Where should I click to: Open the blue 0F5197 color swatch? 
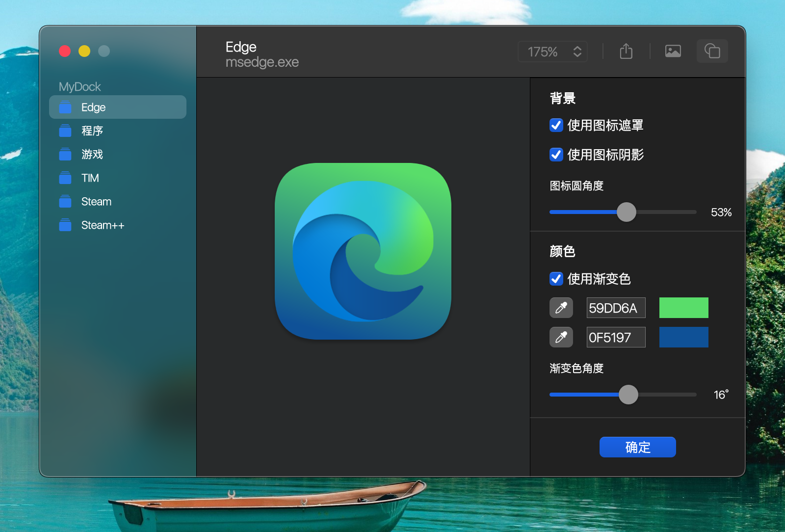click(x=683, y=337)
